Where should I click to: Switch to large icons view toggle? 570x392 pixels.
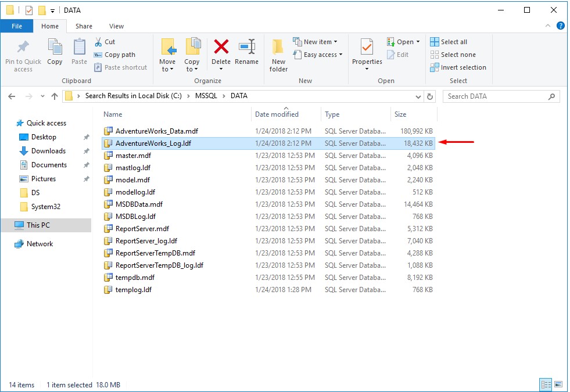coord(558,384)
